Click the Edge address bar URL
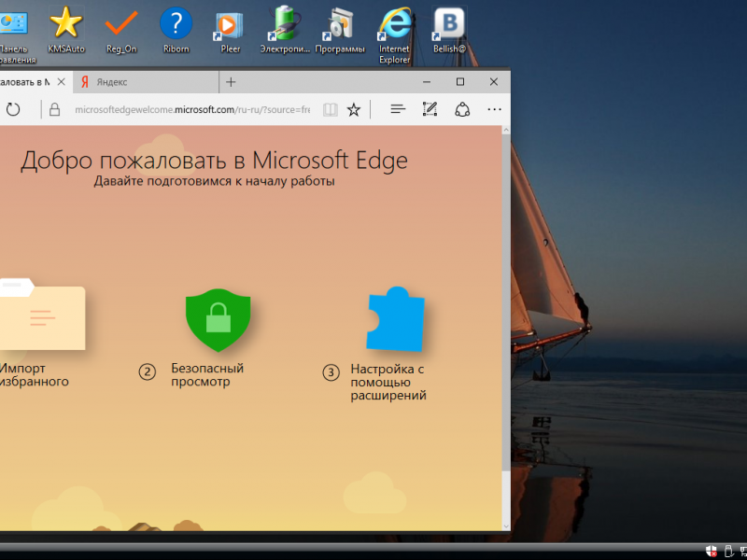The width and height of the screenshot is (747, 560). 192,110
